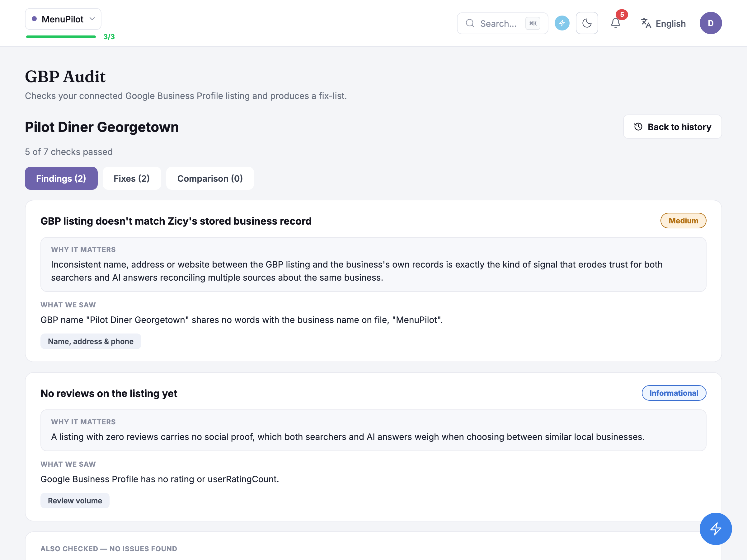
Task: Click "Google Business Profile has no rating or userRatingCount."
Action: pyautogui.click(x=160, y=479)
